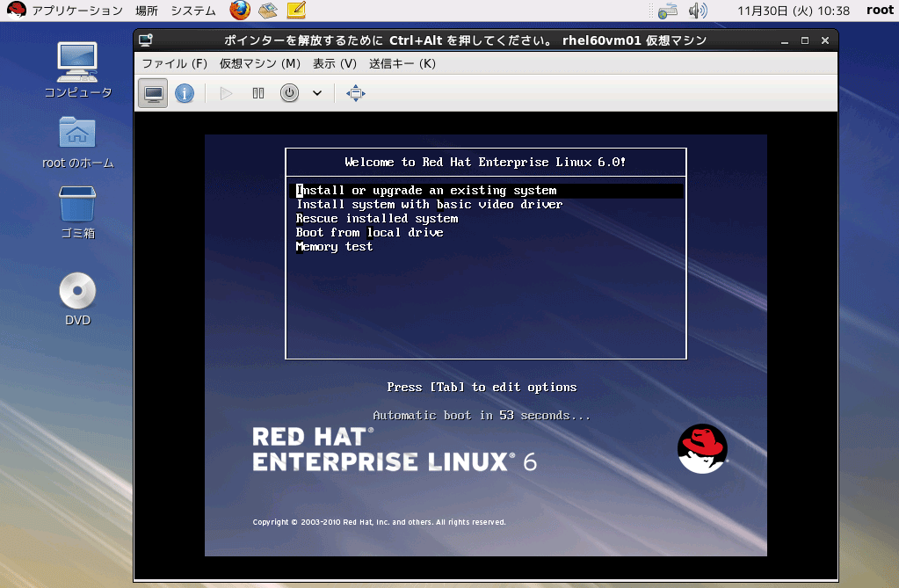The height and width of the screenshot is (588, 899).
Task: Click the network connection tray icon
Action: pos(667,11)
